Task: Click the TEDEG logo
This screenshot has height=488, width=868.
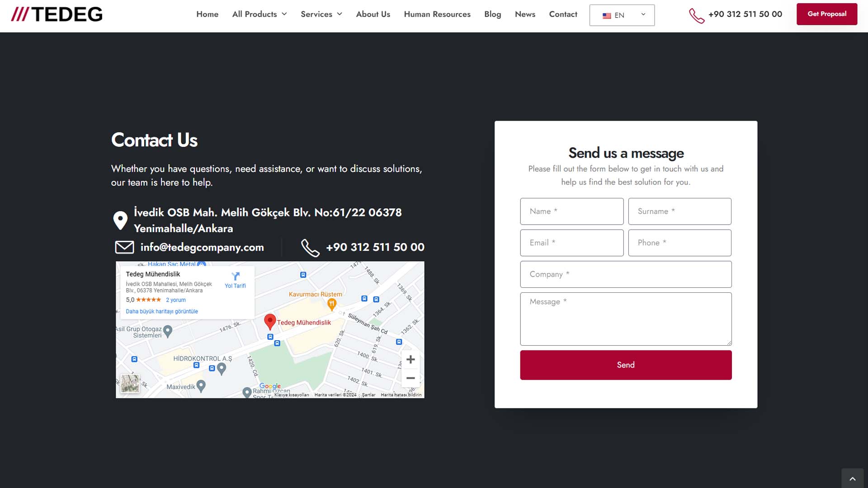Action: (x=57, y=14)
